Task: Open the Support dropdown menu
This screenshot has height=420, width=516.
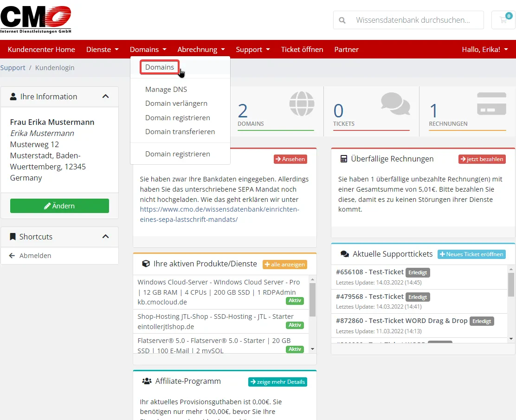Action: [x=253, y=49]
